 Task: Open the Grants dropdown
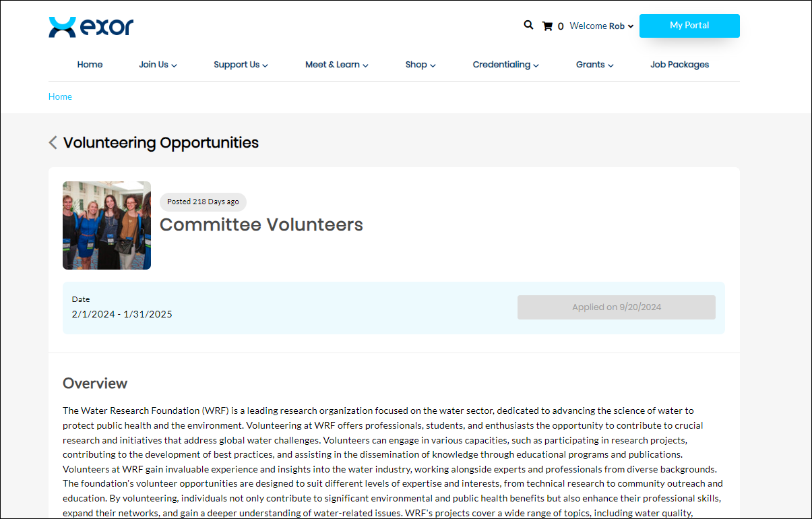(594, 65)
